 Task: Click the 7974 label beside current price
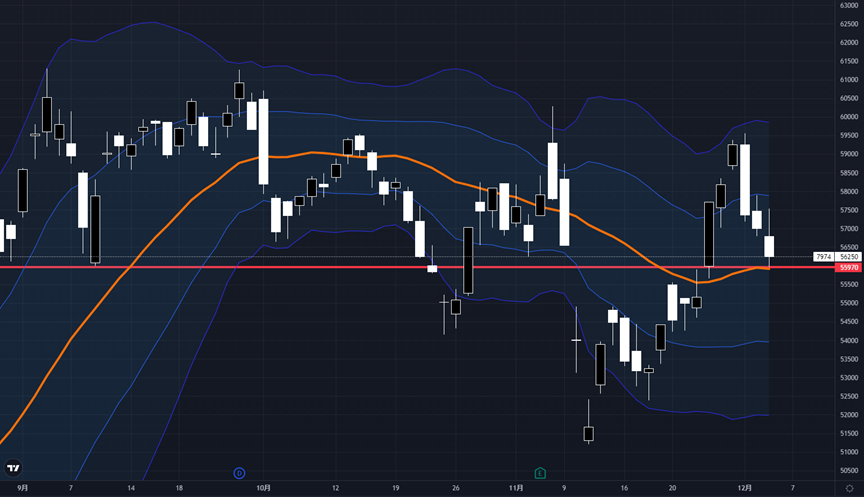pos(824,257)
